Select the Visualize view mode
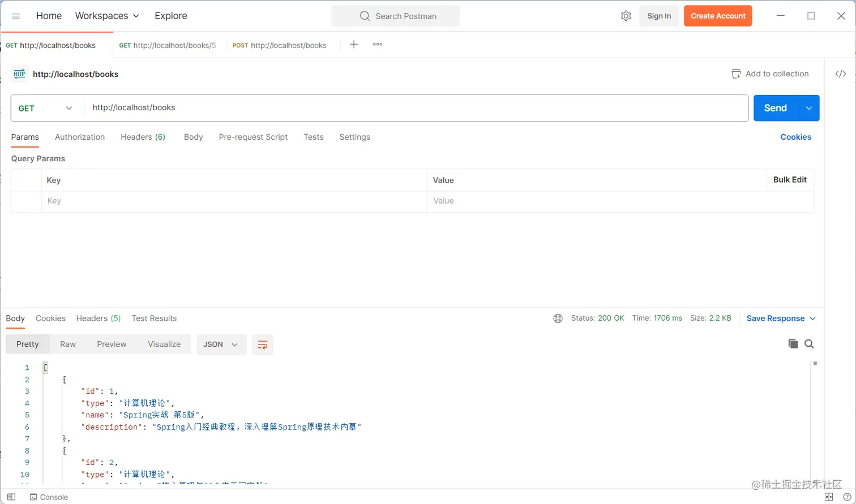 (x=164, y=344)
